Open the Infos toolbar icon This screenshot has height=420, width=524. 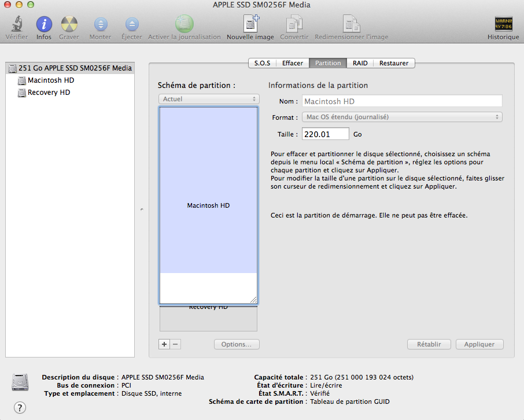click(x=44, y=24)
